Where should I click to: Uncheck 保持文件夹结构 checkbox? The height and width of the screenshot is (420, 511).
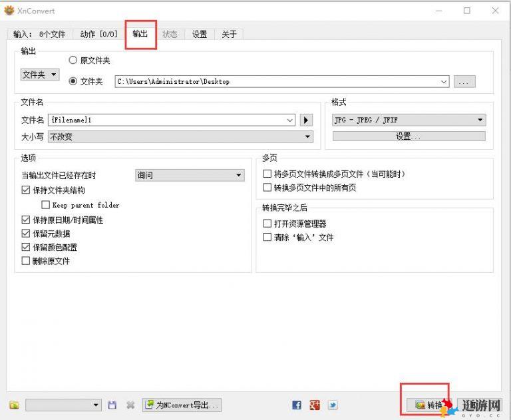click(26, 190)
